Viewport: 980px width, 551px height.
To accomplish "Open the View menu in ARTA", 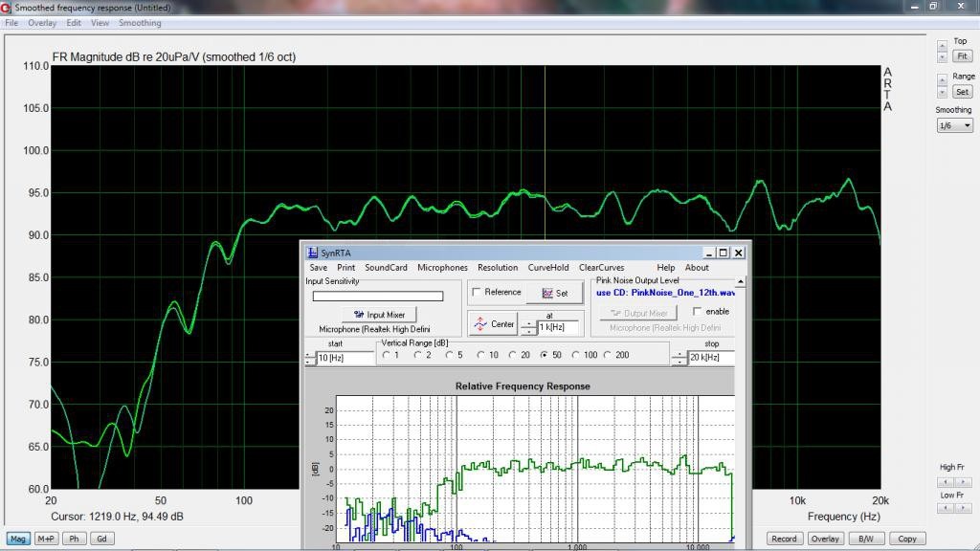I will click(100, 23).
